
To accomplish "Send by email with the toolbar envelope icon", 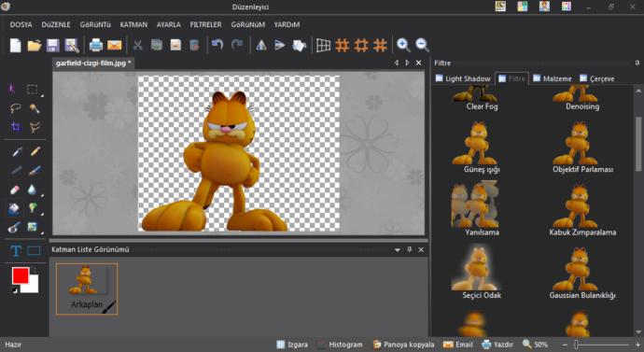I will pyautogui.click(x=115, y=45).
